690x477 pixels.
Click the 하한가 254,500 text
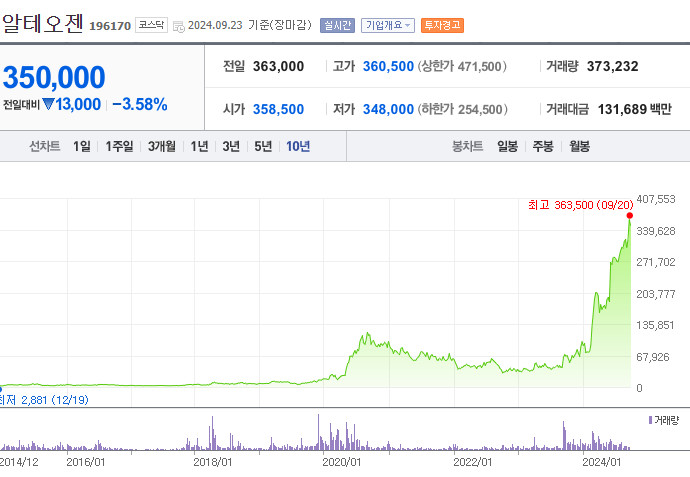(x=462, y=109)
